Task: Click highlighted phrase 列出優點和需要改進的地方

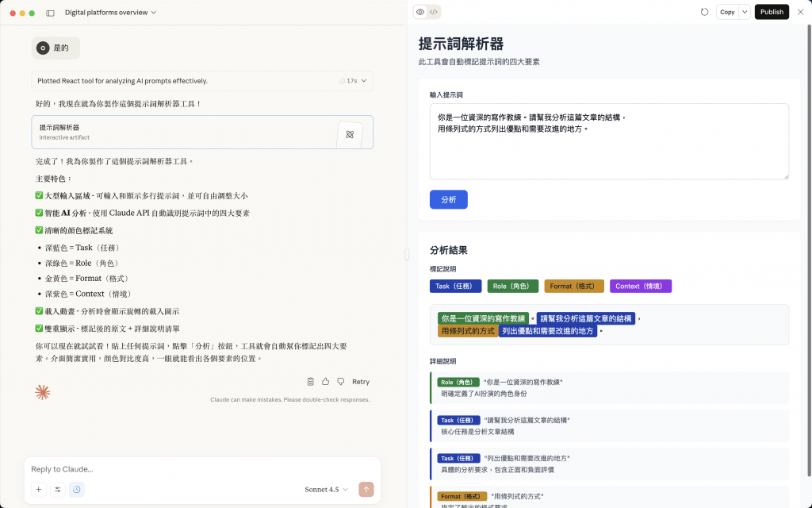Action: (x=548, y=331)
